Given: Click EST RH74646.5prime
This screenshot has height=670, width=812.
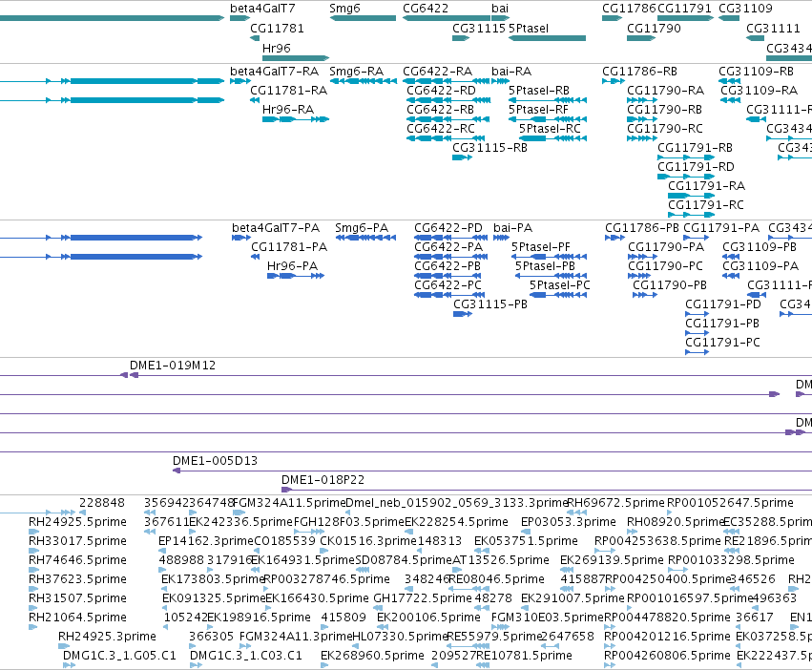Looking at the screenshot, I should click(x=77, y=560).
